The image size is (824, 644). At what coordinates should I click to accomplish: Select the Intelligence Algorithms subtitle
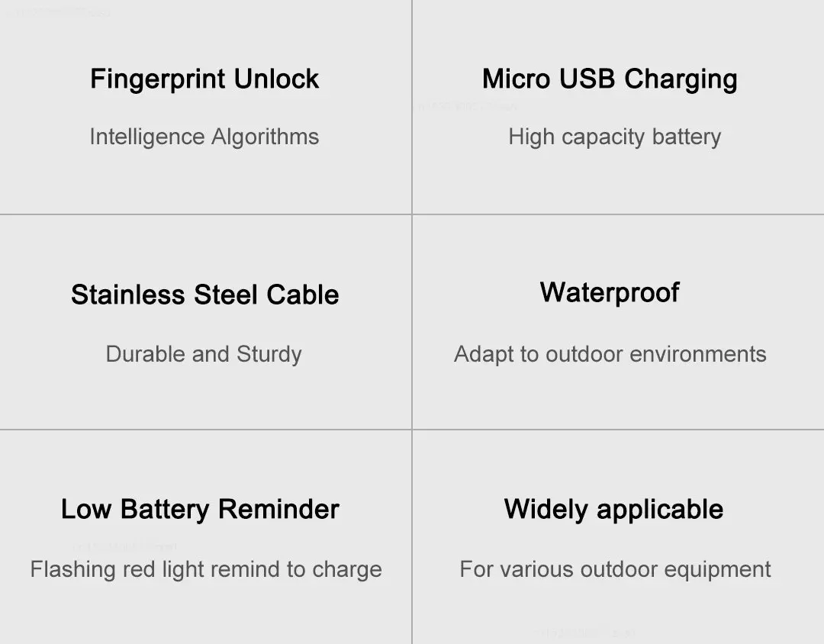pyautogui.click(x=204, y=137)
